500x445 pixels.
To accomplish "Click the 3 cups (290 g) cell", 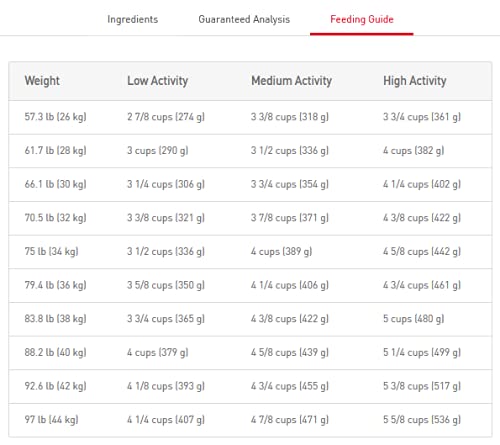I will pyautogui.click(x=158, y=151).
